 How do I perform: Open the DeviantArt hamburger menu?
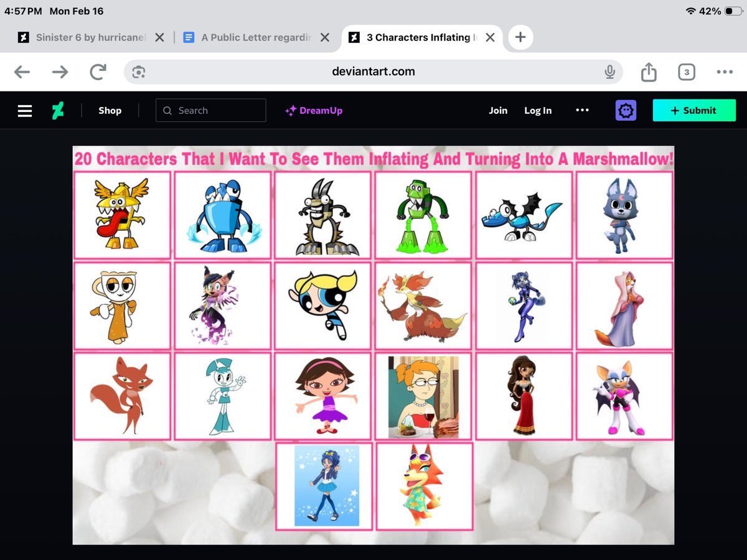pyautogui.click(x=25, y=111)
